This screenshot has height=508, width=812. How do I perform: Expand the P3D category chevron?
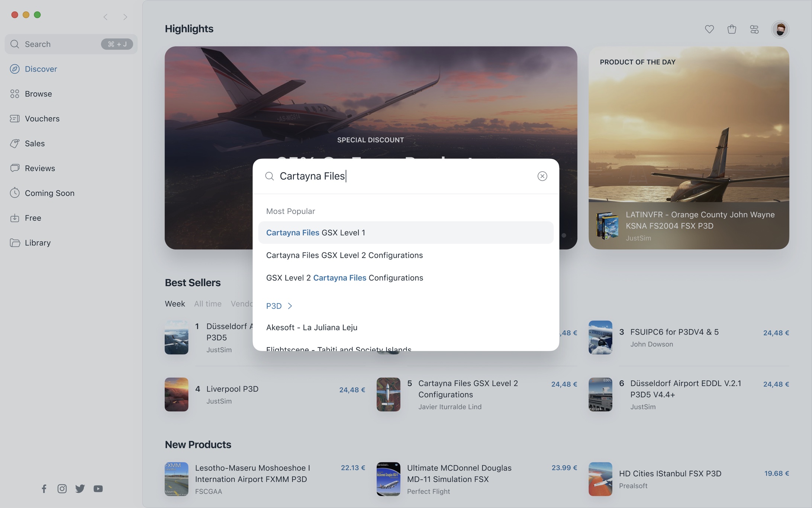(290, 306)
